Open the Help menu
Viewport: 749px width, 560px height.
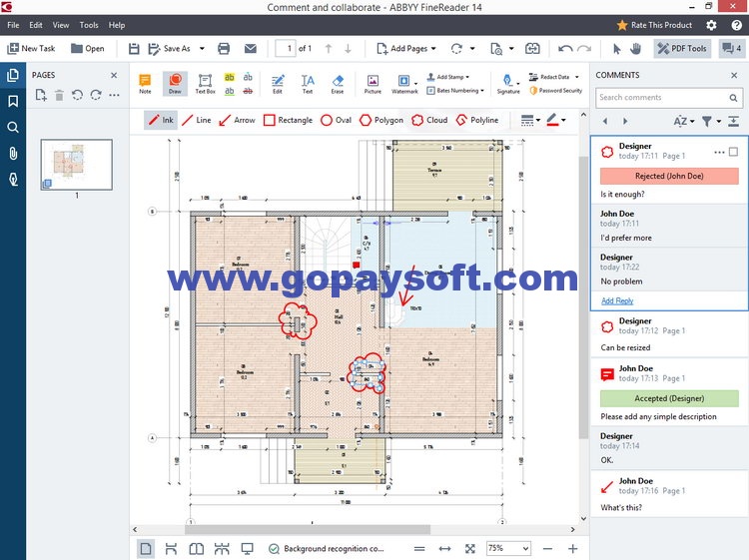[x=117, y=25]
